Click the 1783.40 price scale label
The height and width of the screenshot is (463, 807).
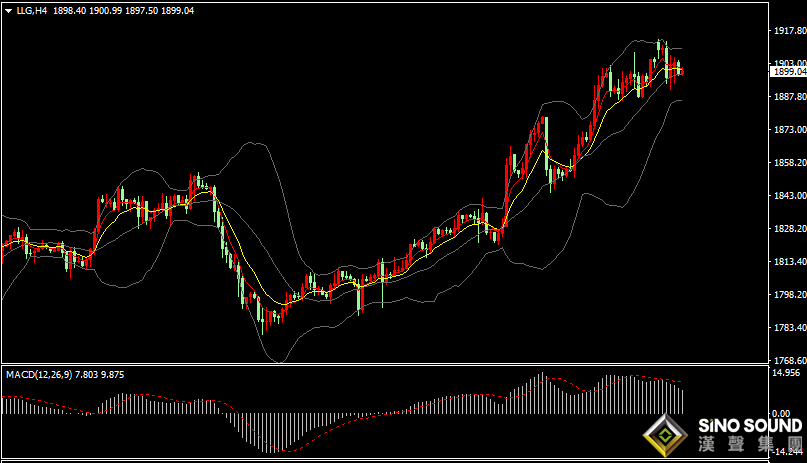click(x=790, y=328)
